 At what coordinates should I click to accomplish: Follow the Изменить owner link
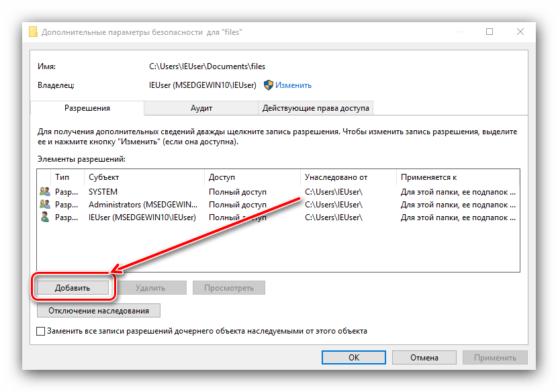coord(293,85)
